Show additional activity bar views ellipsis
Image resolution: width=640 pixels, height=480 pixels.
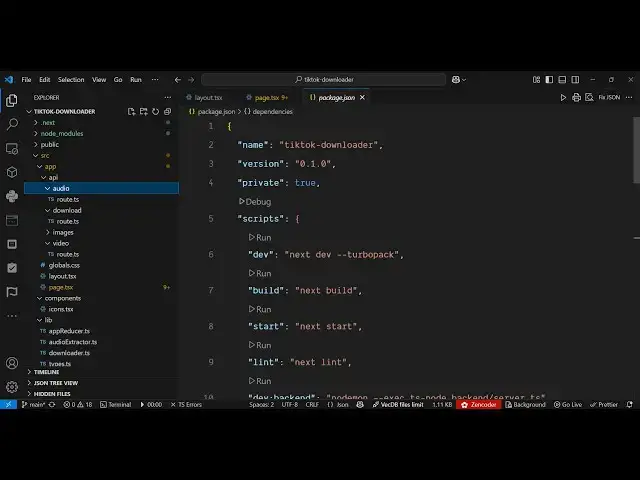pyautogui.click(x=12, y=316)
